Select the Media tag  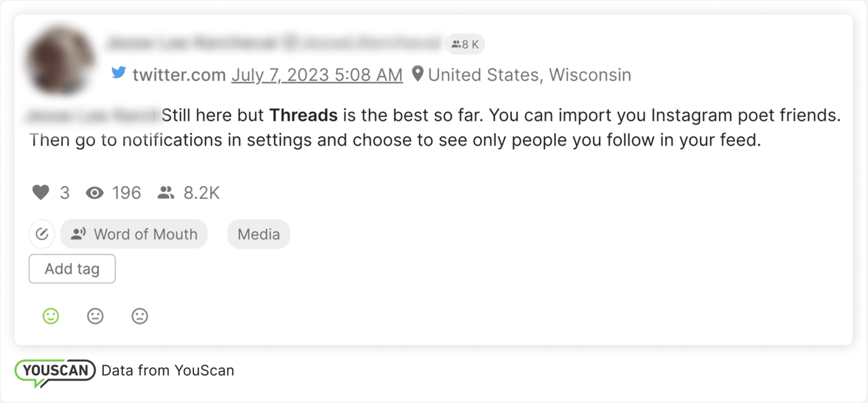tap(258, 234)
